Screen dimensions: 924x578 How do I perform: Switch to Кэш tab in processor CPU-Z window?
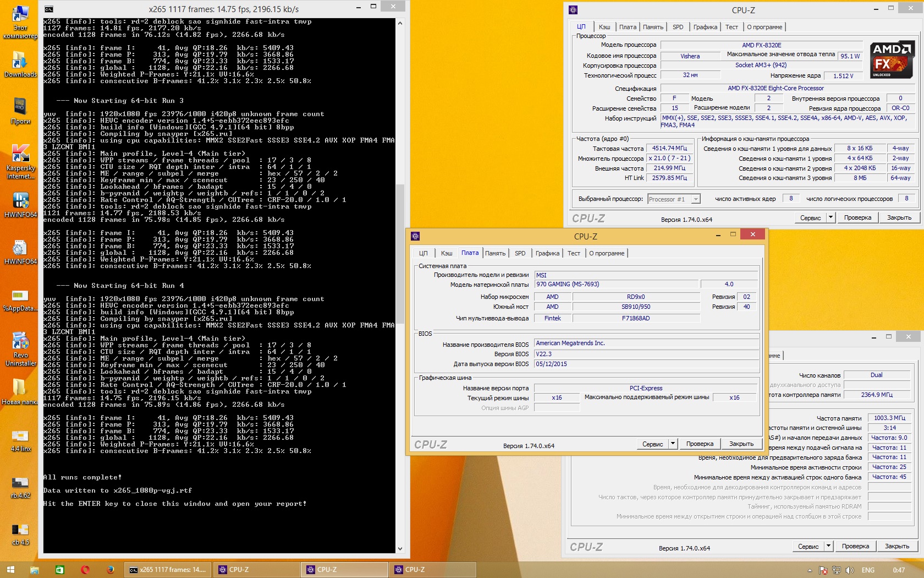tap(604, 27)
